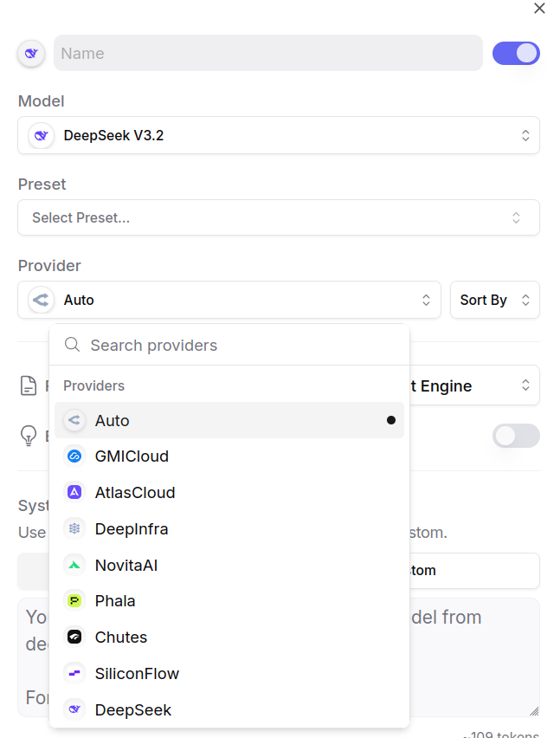Screen dimensions: 560x738
Task: Click the DeepInfra provider icon
Action: tap(74, 529)
